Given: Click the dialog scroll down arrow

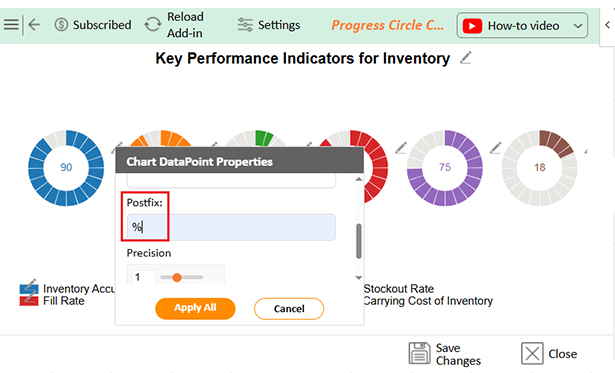Looking at the screenshot, I should pos(358,278).
